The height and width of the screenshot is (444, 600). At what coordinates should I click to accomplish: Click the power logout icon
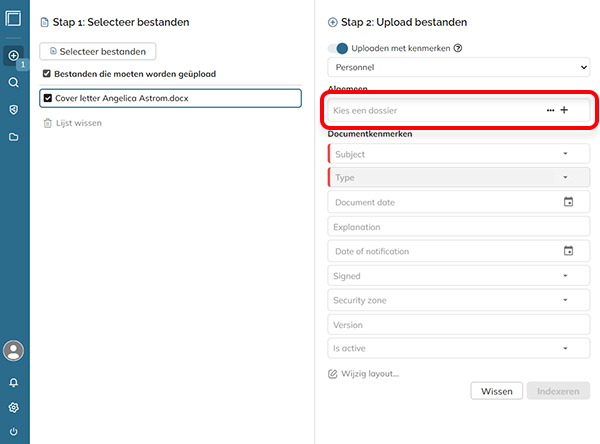[13, 432]
